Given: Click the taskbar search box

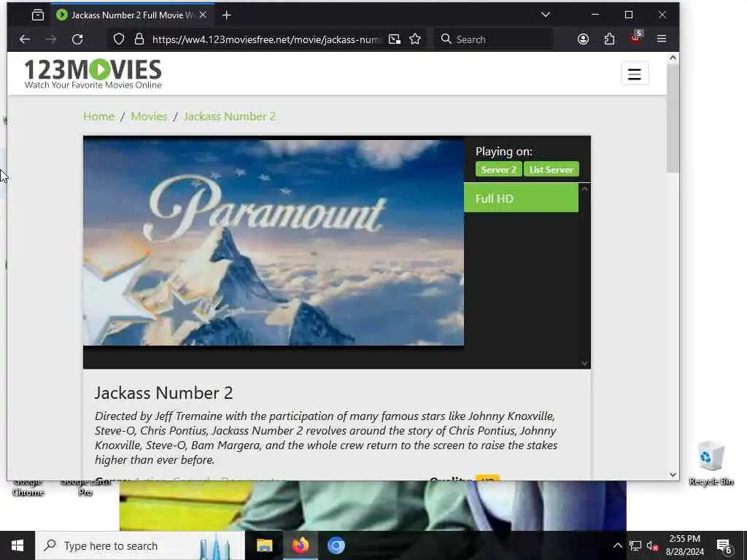Looking at the screenshot, I should pos(140,545).
